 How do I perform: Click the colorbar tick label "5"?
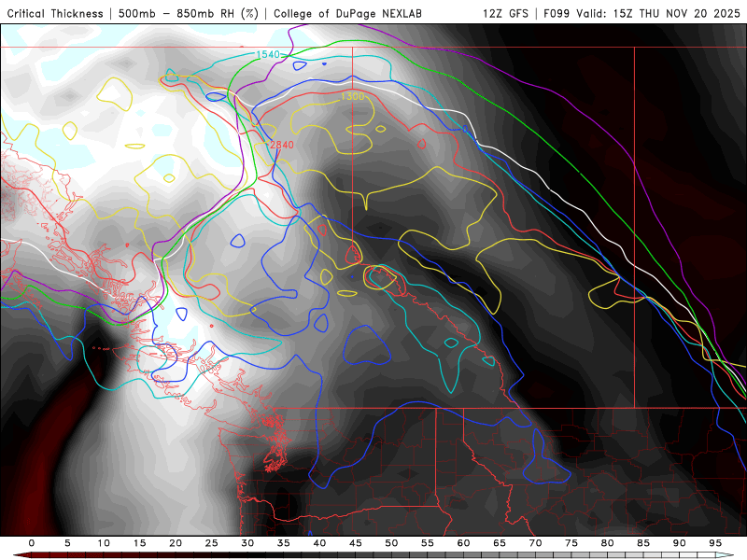click(x=67, y=543)
